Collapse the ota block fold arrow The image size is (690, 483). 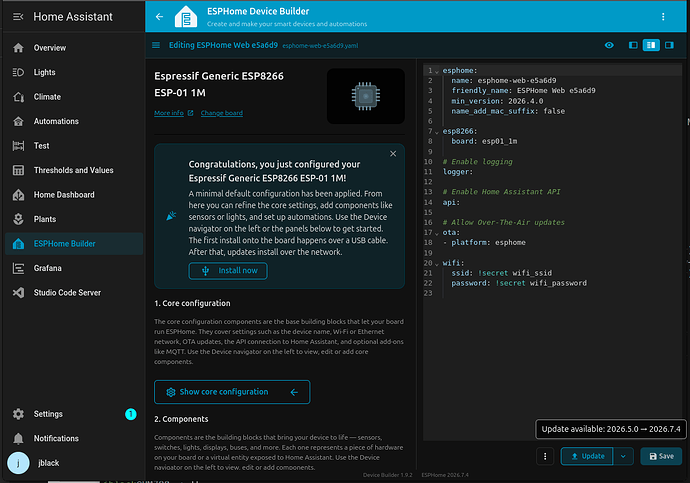437,233
